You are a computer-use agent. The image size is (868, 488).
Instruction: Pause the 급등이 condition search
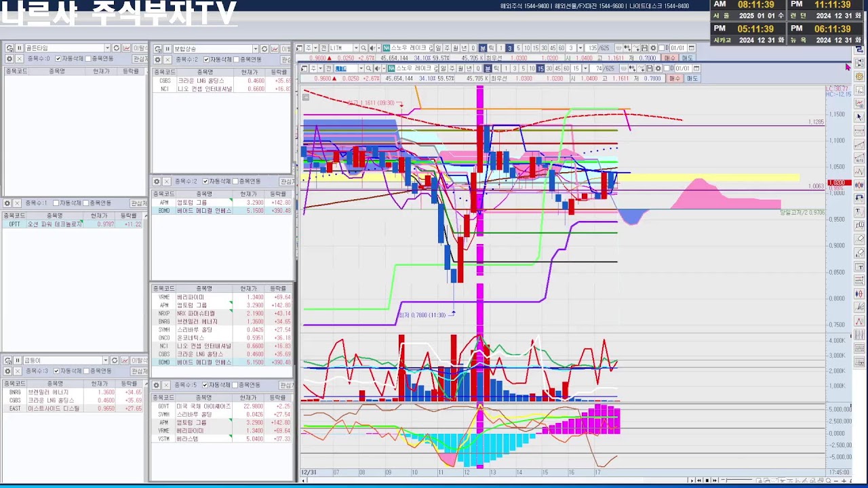pos(18,361)
